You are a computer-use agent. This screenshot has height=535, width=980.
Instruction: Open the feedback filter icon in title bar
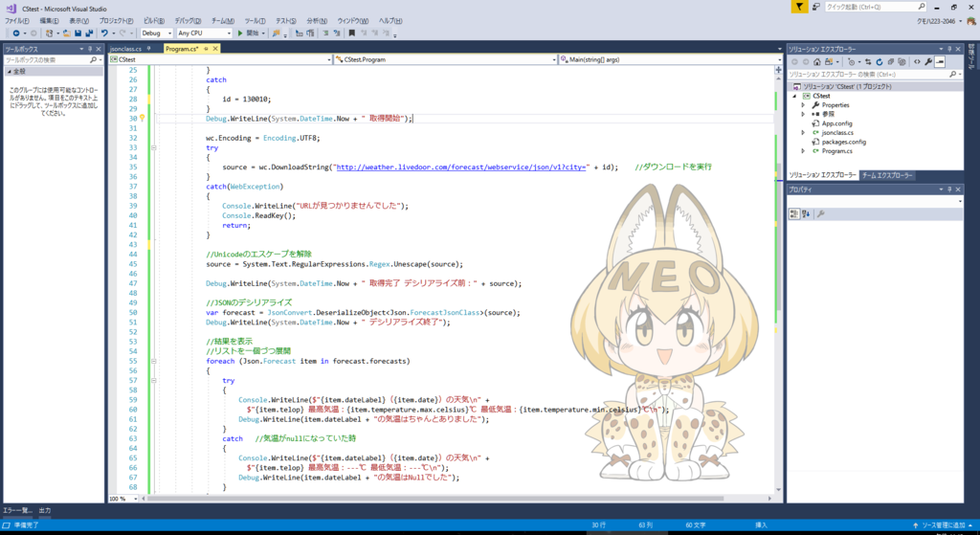pos(799,7)
